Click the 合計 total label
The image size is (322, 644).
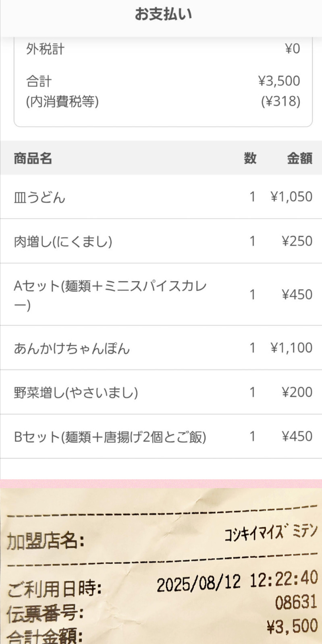click(x=39, y=81)
